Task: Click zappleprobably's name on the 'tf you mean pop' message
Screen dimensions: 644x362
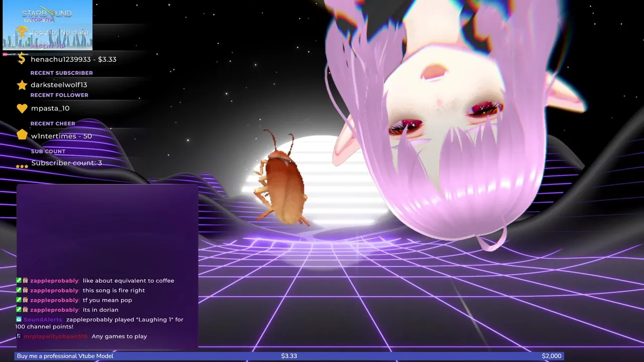Action: (54, 300)
